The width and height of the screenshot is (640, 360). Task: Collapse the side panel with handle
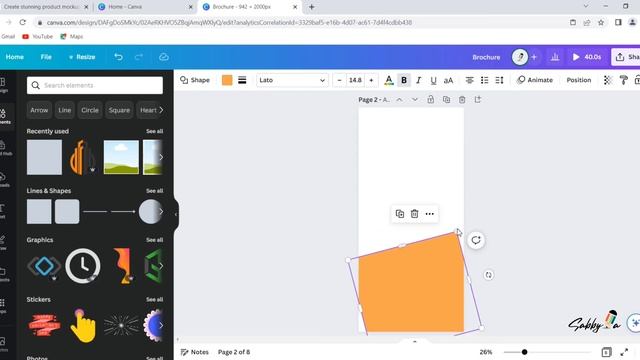pos(176,214)
